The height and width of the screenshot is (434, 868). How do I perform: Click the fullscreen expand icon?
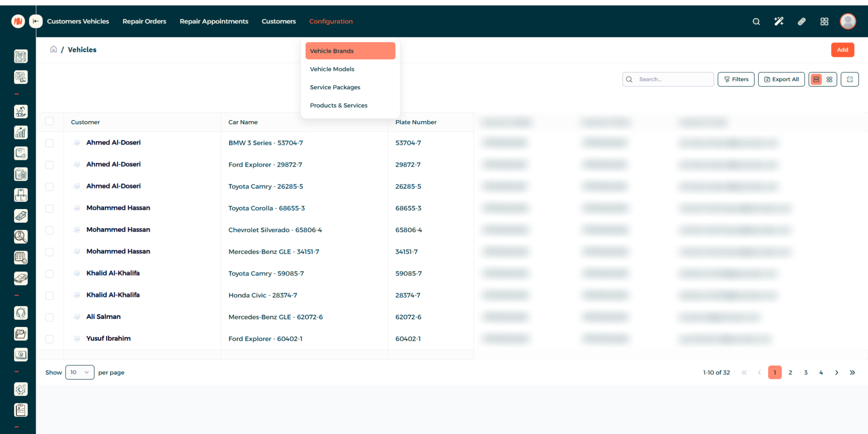click(x=849, y=79)
